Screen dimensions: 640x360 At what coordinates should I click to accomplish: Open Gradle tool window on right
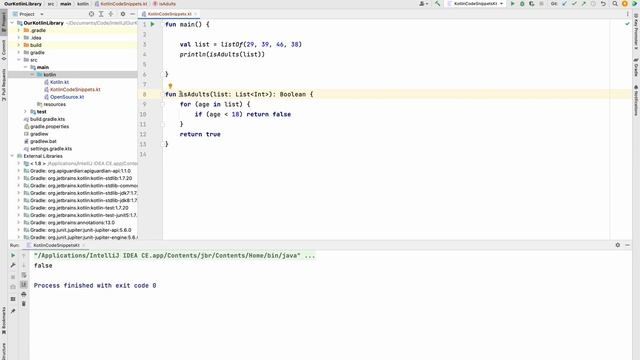pyautogui.click(x=636, y=68)
